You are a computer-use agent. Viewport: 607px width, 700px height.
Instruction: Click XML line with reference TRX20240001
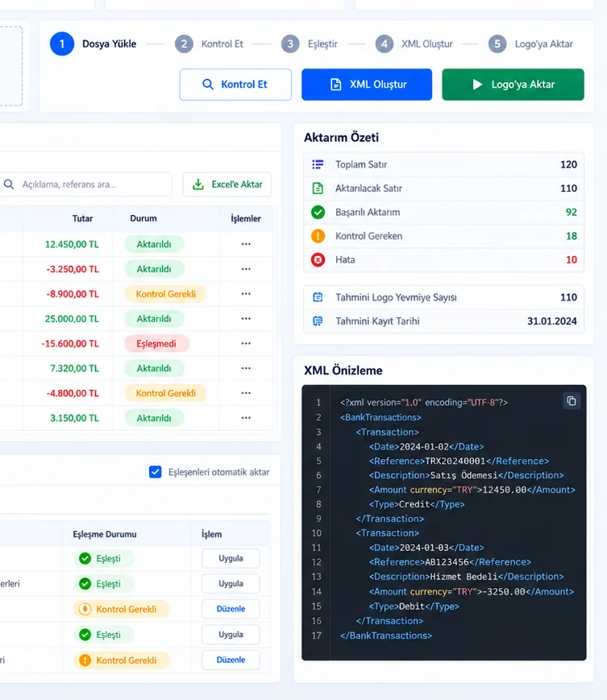click(x=459, y=461)
